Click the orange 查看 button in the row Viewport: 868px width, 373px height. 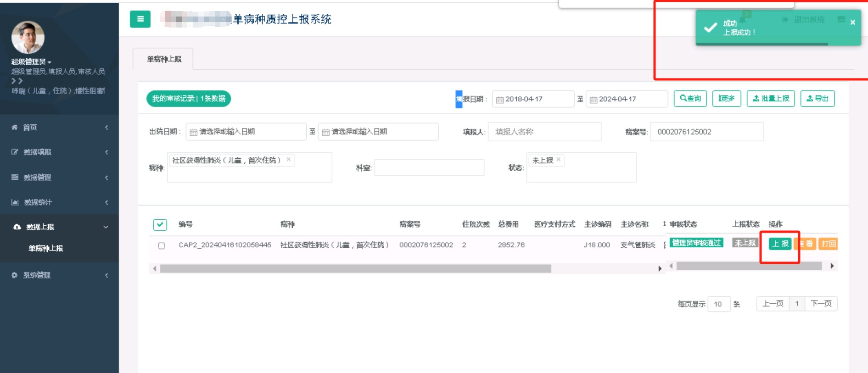click(805, 244)
